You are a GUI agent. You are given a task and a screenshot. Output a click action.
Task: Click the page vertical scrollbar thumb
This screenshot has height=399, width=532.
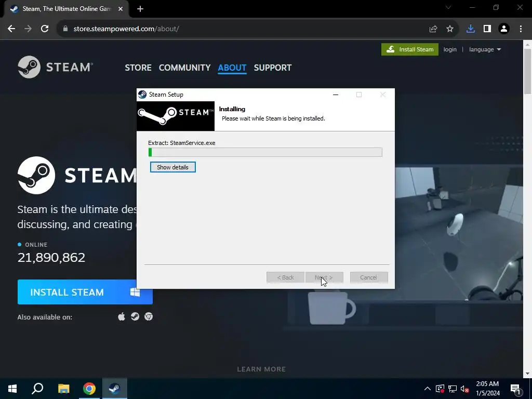[528, 71]
